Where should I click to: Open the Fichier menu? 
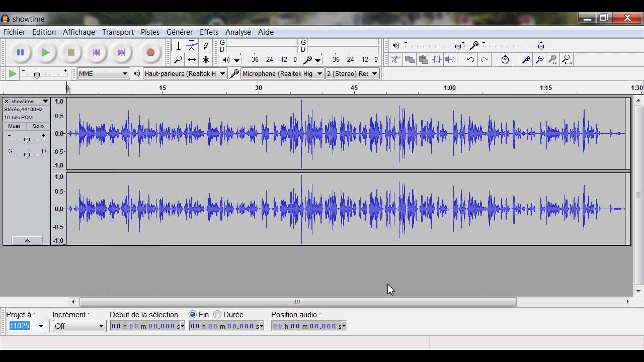pyautogui.click(x=14, y=32)
